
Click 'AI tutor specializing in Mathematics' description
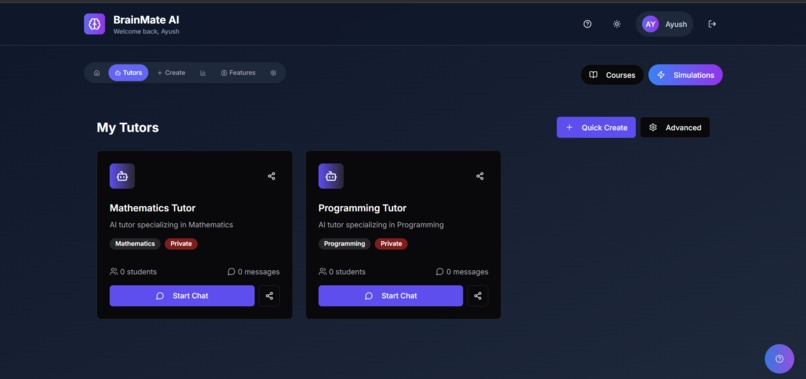(171, 225)
